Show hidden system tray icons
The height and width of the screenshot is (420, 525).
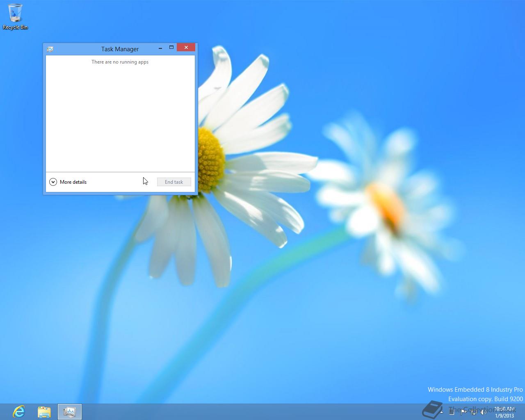441,412
